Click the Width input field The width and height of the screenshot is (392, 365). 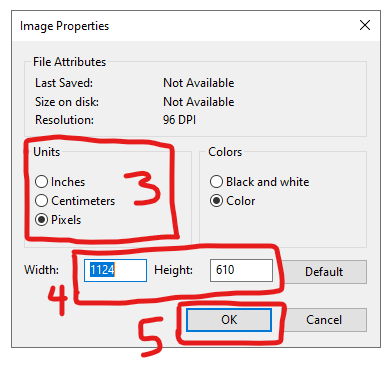click(115, 270)
